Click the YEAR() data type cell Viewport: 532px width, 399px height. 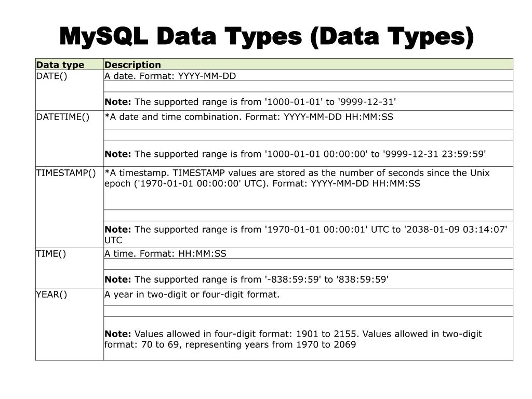[69, 324]
